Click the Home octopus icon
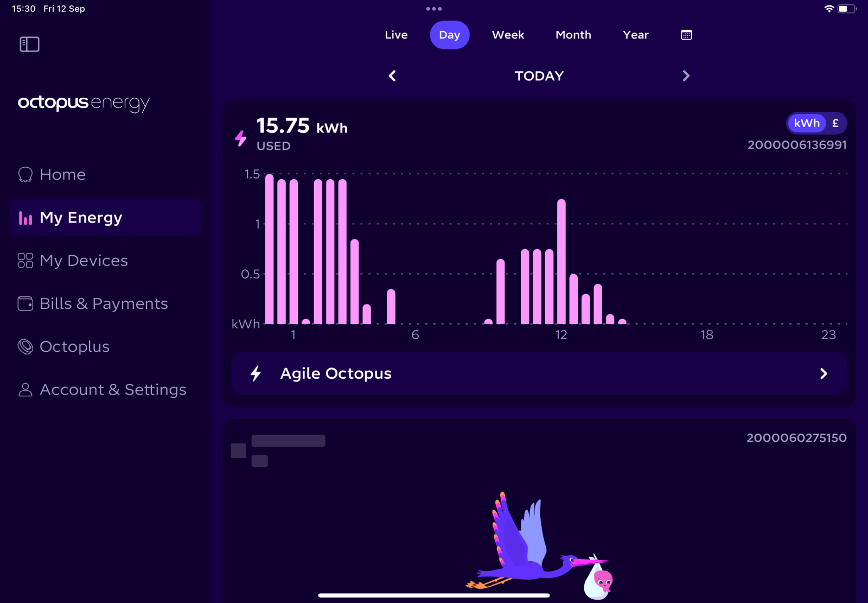The image size is (868, 603). [25, 174]
